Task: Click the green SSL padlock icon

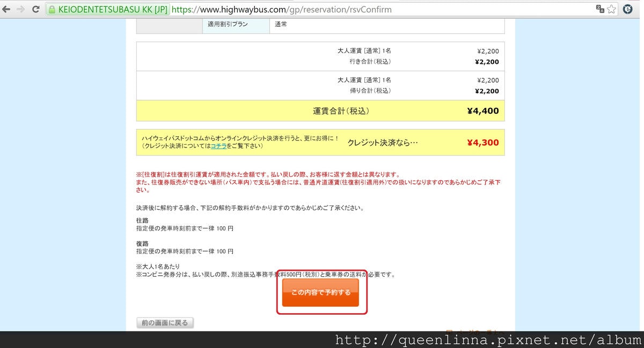Action: (x=52, y=10)
